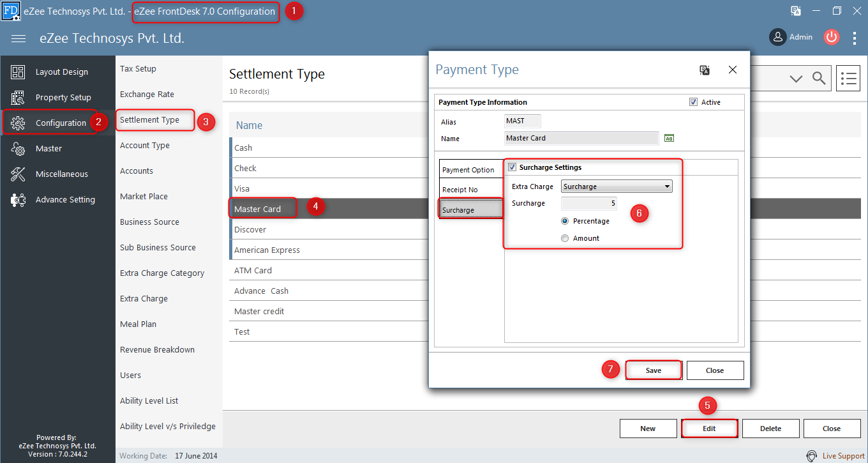868x463 pixels.
Task: Select the ATM Card row
Action: (329, 270)
